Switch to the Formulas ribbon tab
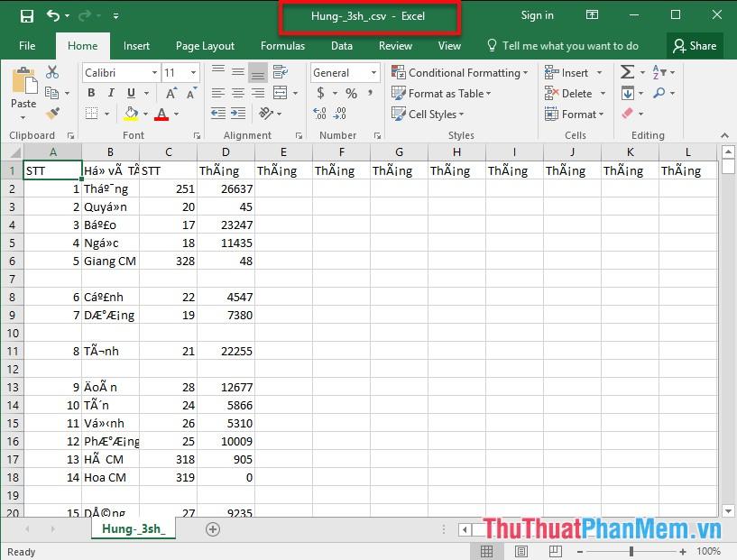 [282, 46]
